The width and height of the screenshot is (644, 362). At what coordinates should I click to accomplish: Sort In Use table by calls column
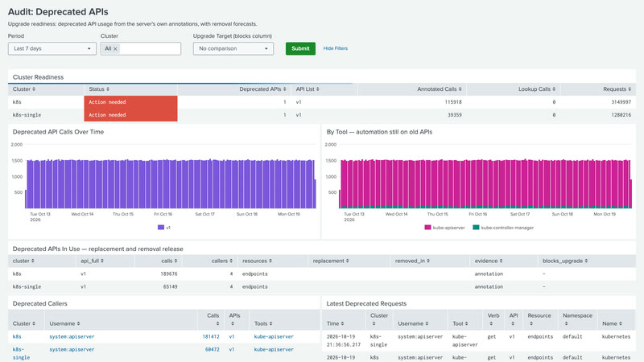pyautogui.click(x=169, y=261)
